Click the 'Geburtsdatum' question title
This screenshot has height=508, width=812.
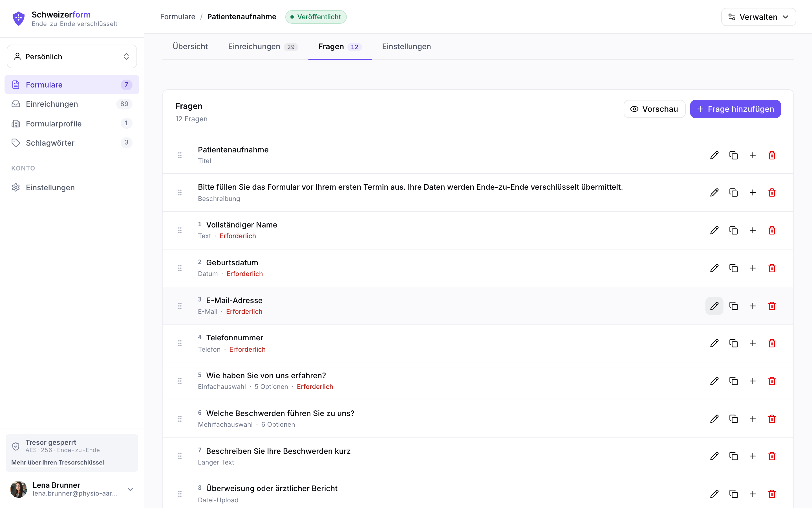[x=232, y=262]
